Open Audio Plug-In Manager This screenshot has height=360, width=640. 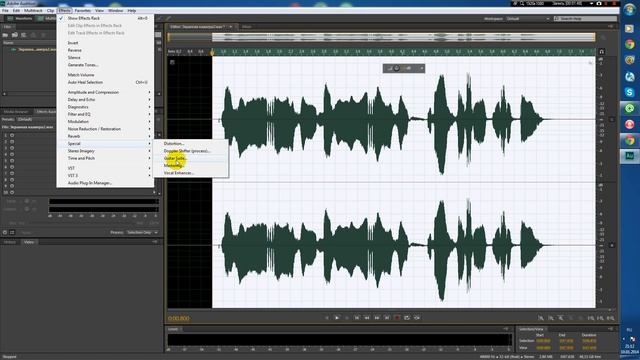point(105,183)
